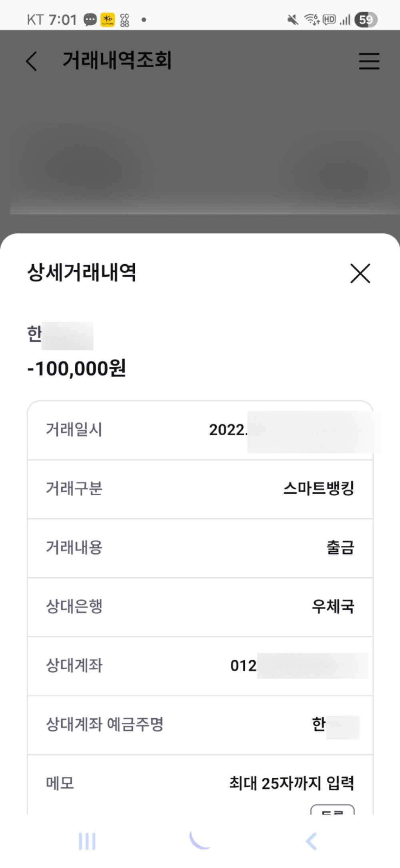
Task: Tap the Android recent apps button
Action: point(87,841)
